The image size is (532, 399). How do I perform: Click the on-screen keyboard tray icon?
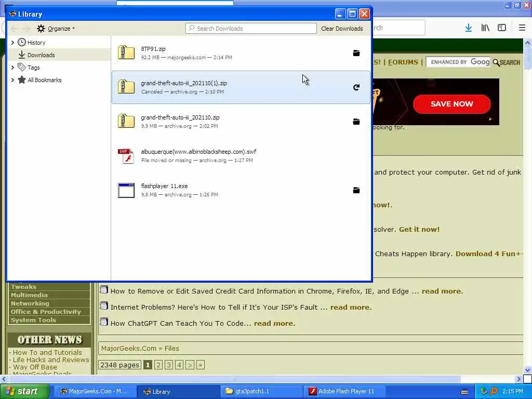(465, 392)
